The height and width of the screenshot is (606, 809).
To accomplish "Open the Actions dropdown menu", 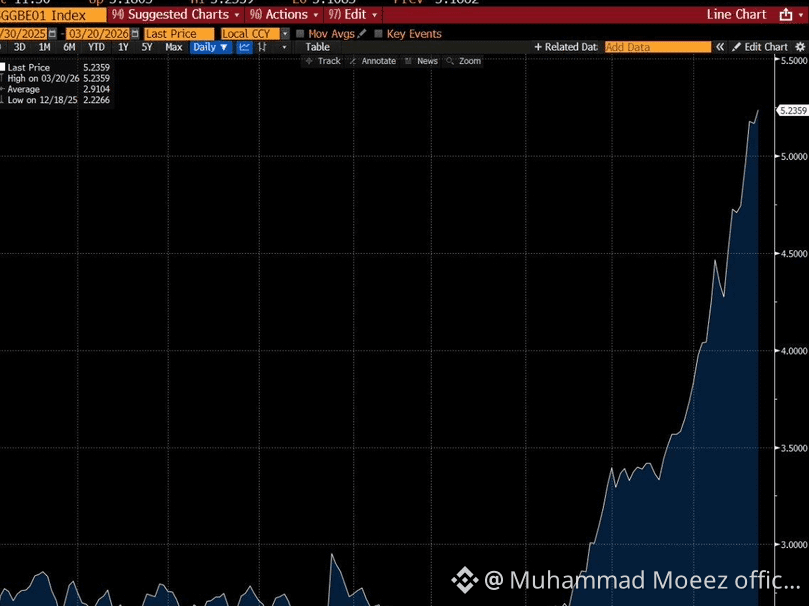I will click(284, 14).
